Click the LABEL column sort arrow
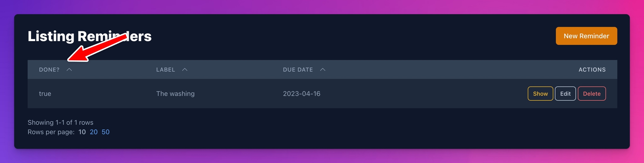 point(185,70)
